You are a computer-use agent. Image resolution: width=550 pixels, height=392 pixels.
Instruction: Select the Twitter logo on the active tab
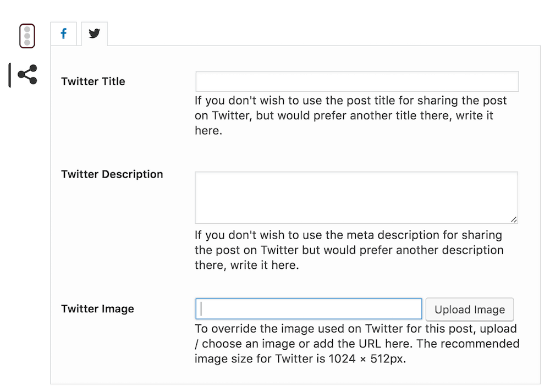tap(94, 34)
